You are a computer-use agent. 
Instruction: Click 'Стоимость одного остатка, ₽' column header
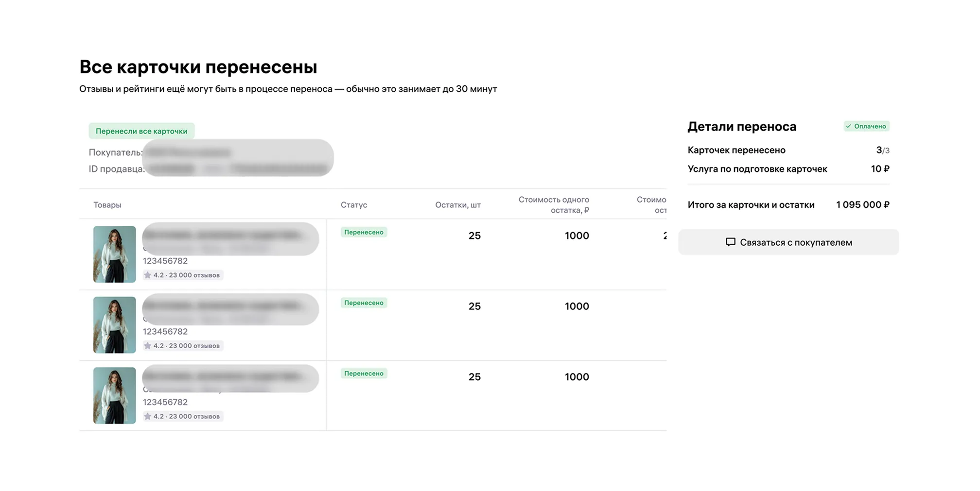click(554, 205)
